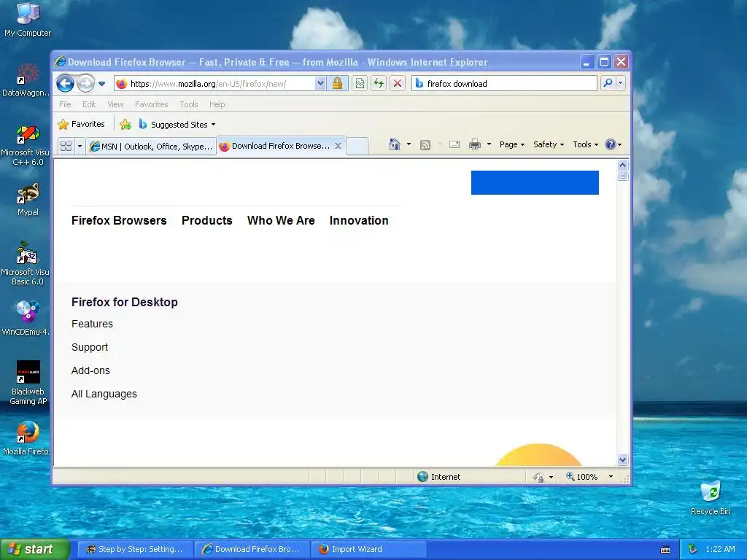Click the blue download button on page
This screenshot has height=560, width=747.
535,182
